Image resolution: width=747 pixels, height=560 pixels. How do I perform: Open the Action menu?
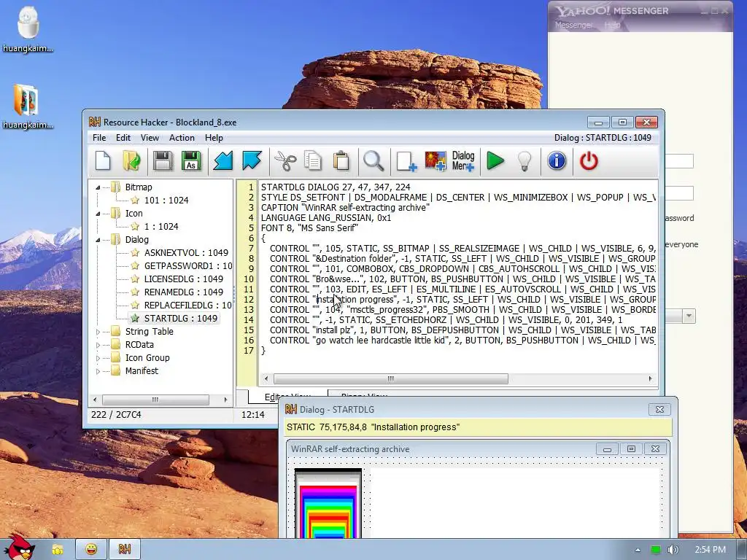(x=182, y=138)
